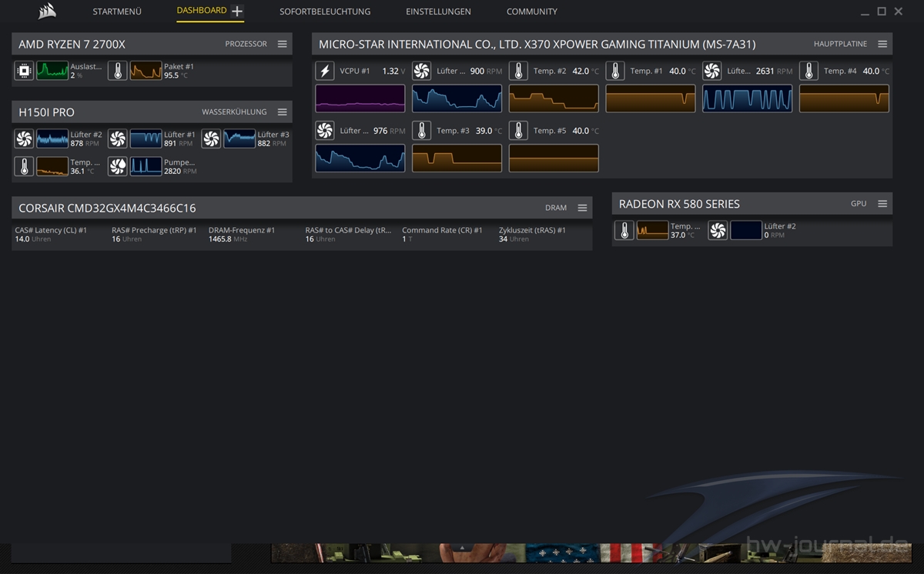Click fan icon for 976 RPM Lüfter
Viewport: 924px width, 574px height.
[325, 131]
